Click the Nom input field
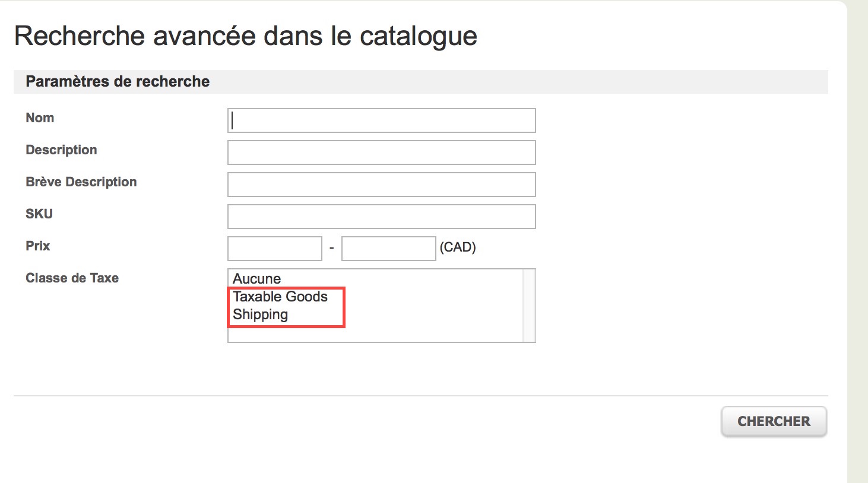This screenshot has height=483, width=868. coord(382,120)
